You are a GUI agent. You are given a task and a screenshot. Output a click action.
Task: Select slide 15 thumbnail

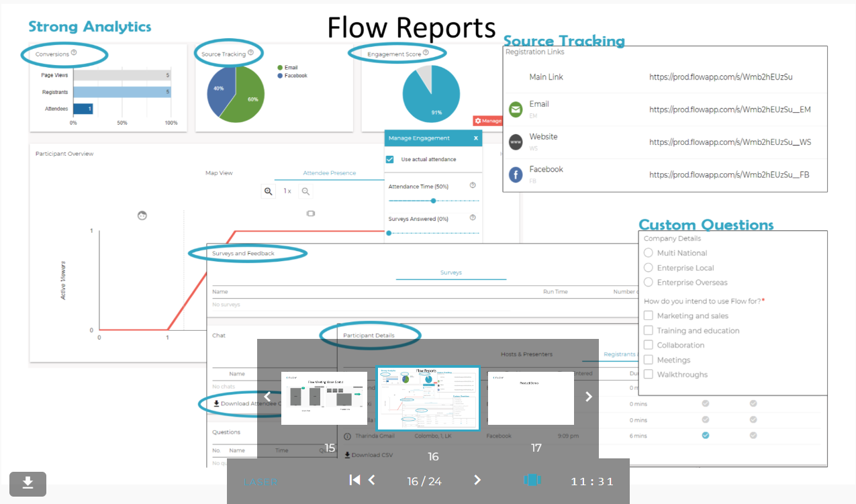point(324,398)
